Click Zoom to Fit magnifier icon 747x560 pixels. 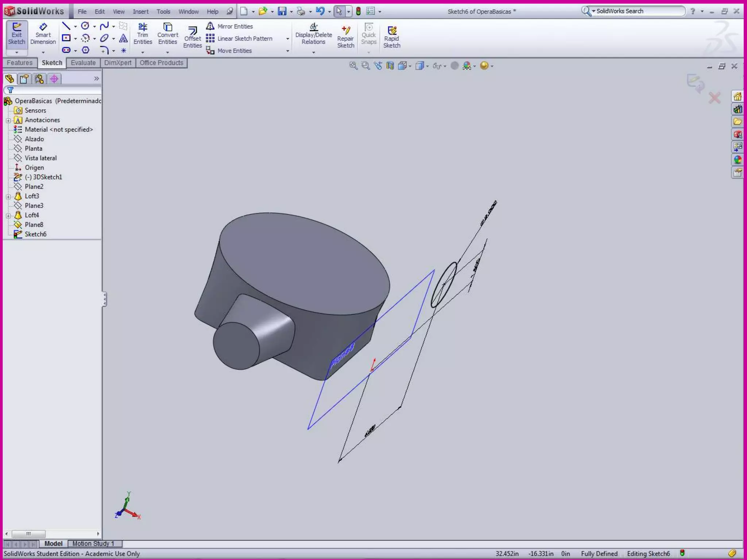coord(353,66)
